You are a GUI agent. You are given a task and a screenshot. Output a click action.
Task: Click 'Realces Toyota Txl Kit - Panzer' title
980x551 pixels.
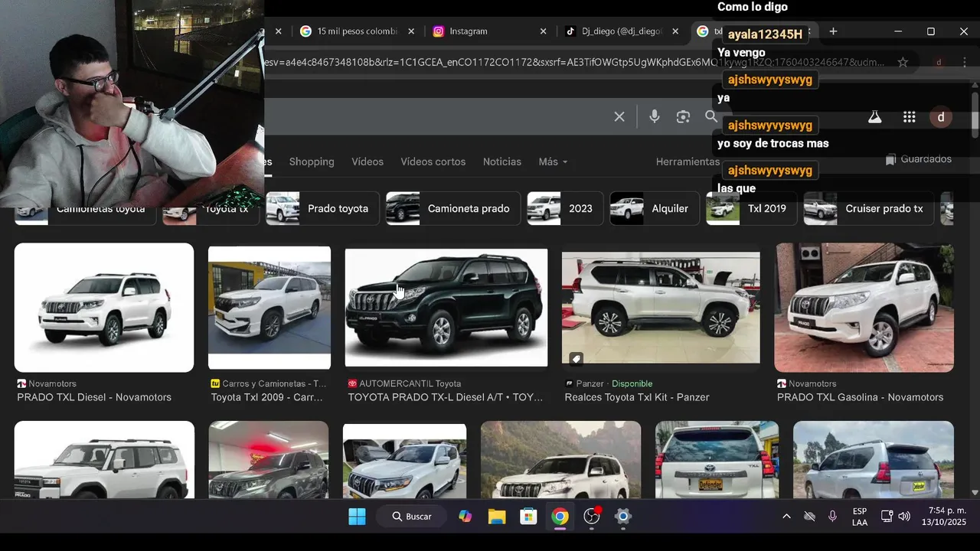(637, 397)
